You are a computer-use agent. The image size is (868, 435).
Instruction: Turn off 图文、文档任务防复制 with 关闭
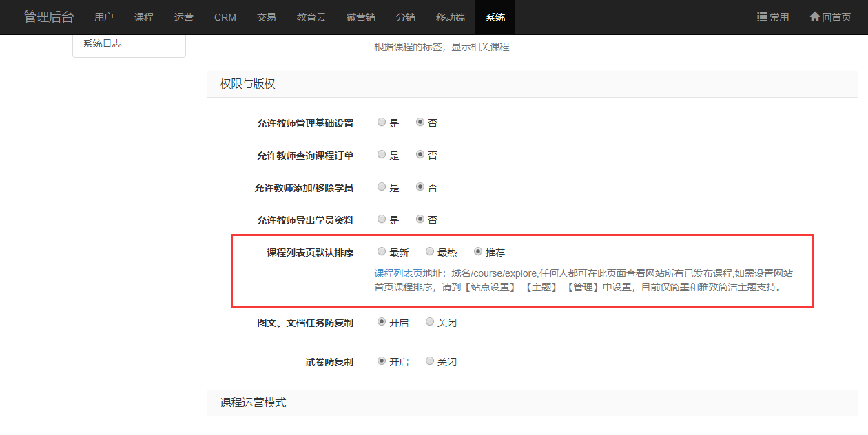pyautogui.click(x=430, y=321)
